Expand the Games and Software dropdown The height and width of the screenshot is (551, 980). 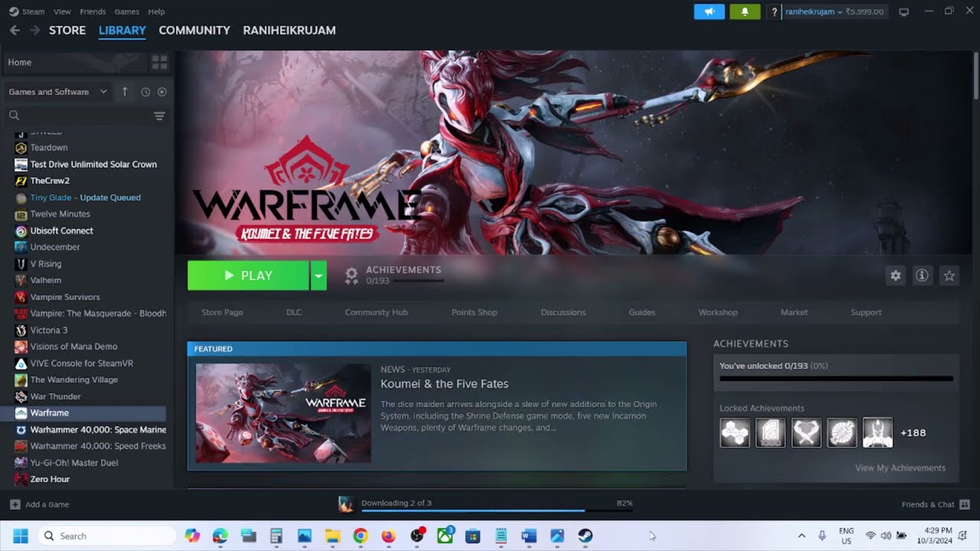tap(58, 92)
